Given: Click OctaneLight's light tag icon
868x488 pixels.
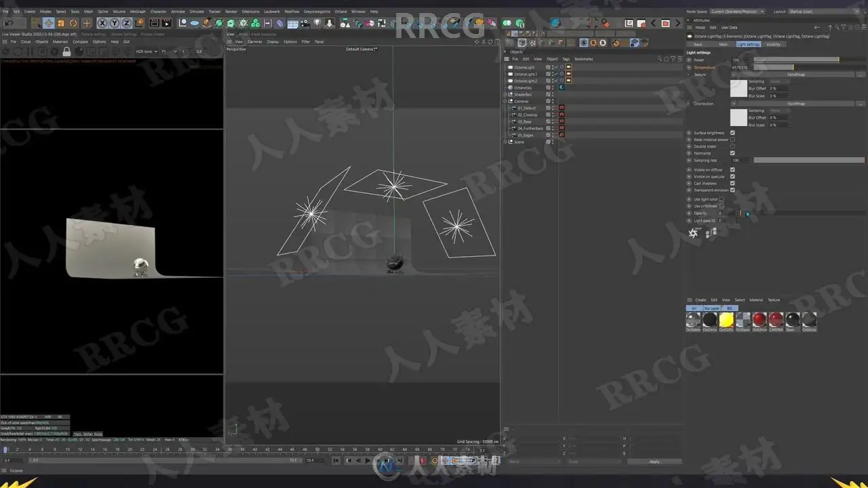Looking at the screenshot, I should (568, 67).
